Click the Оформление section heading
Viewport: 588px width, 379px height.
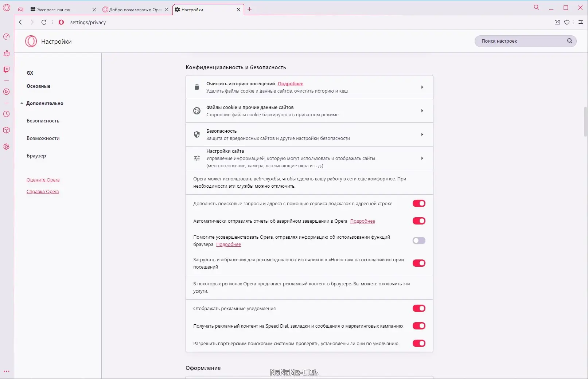point(203,368)
